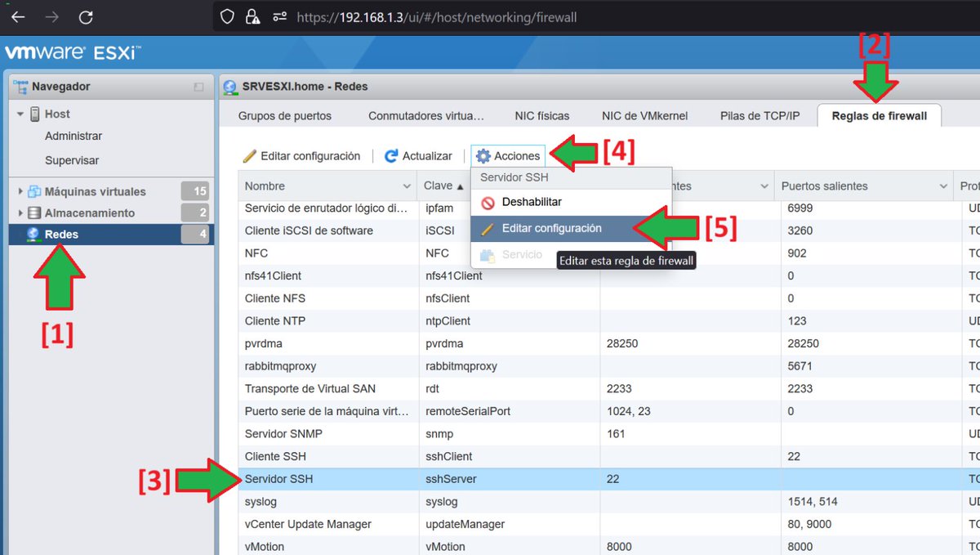The width and height of the screenshot is (980, 555).
Task: Click the updateManager key cell
Action: (x=465, y=524)
